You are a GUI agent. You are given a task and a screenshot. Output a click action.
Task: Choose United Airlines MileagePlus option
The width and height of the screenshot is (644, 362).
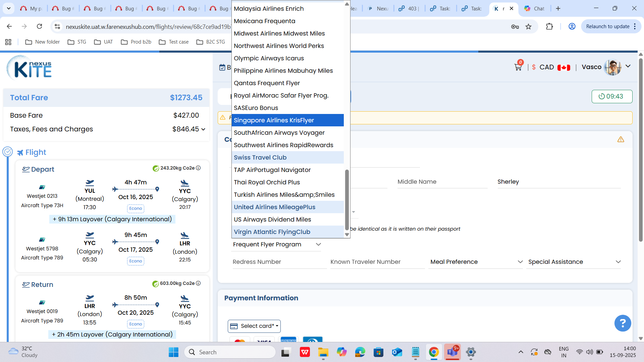[287, 207]
